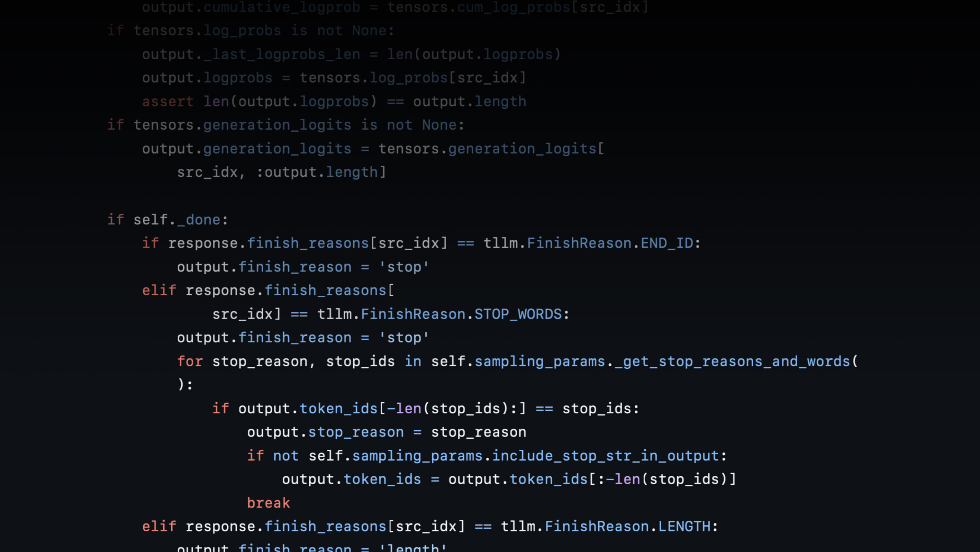Click 'src_idx, :output.length]' slice line
This screenshot has width=980, height=552.
[x=281, y=173]
